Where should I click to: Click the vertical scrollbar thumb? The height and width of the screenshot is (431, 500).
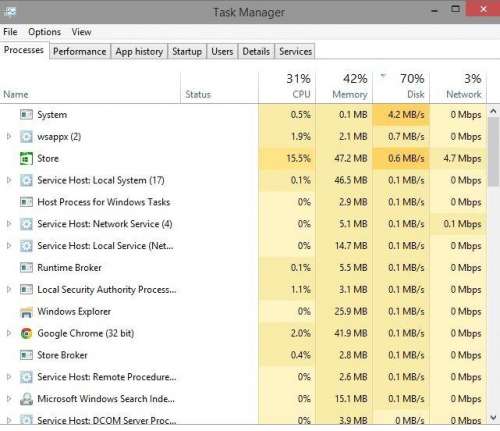(x=494, y=151)
